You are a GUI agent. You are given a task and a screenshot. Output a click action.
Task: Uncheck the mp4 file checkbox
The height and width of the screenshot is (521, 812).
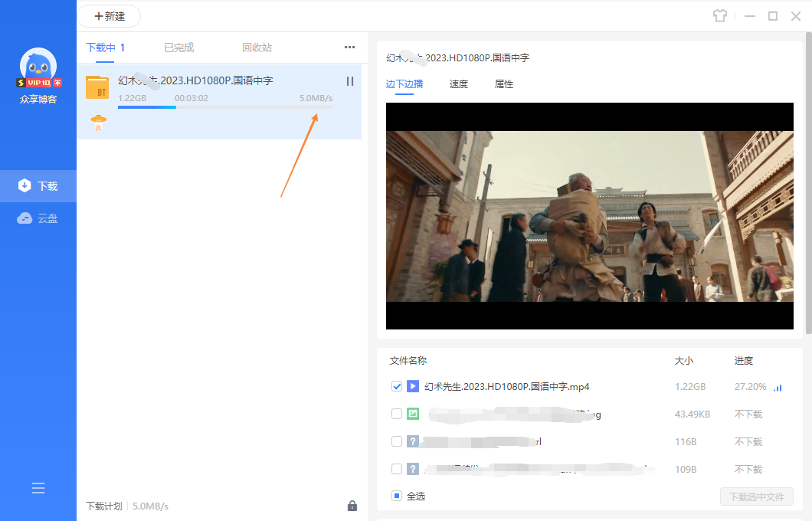(397, 386)
